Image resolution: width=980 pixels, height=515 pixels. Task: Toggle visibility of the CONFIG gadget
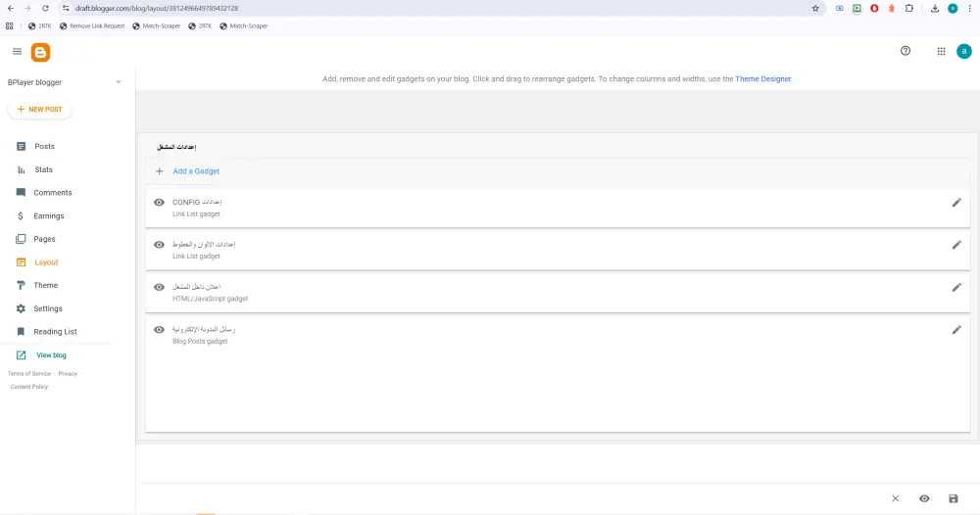tap(160, 203)
